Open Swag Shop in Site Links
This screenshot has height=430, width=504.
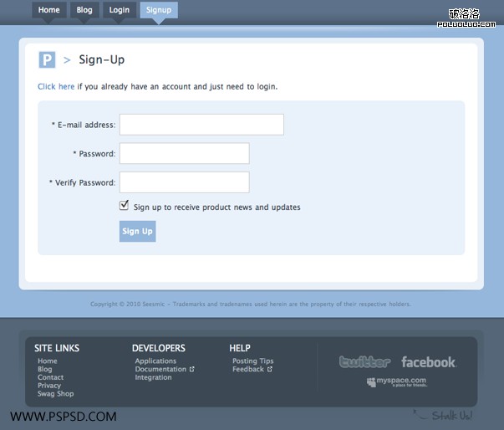tap(55, 394)
